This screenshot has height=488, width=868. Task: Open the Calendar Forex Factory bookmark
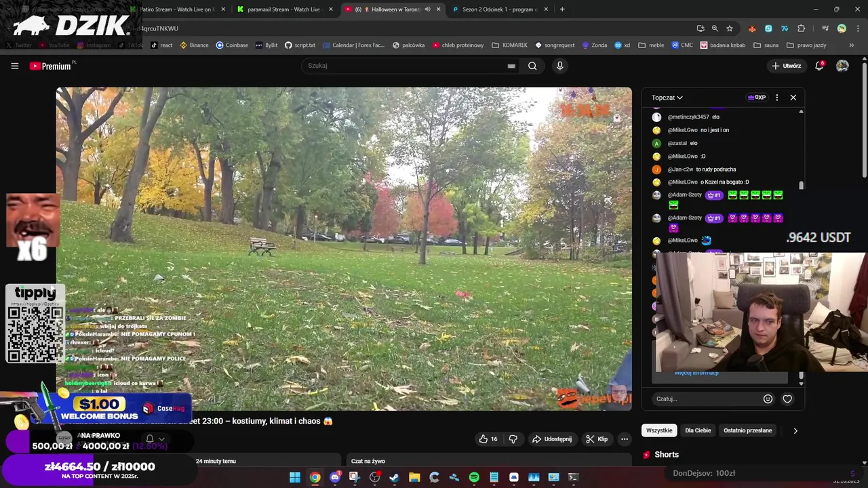[353, 45]
